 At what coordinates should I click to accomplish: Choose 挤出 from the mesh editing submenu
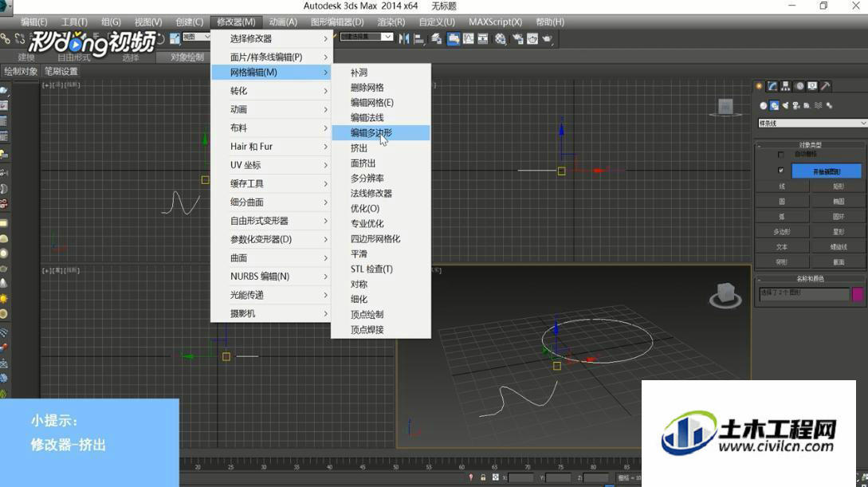[x=381, y=148]
